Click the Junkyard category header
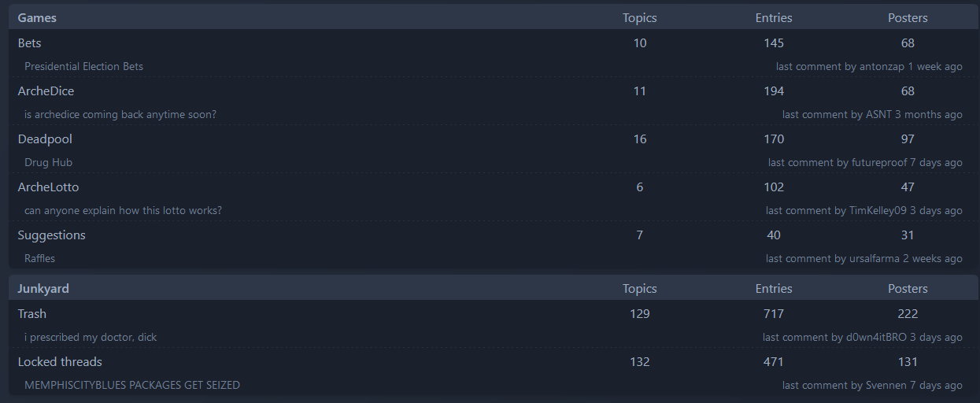980x403 pixels. [x=43, y=289]
